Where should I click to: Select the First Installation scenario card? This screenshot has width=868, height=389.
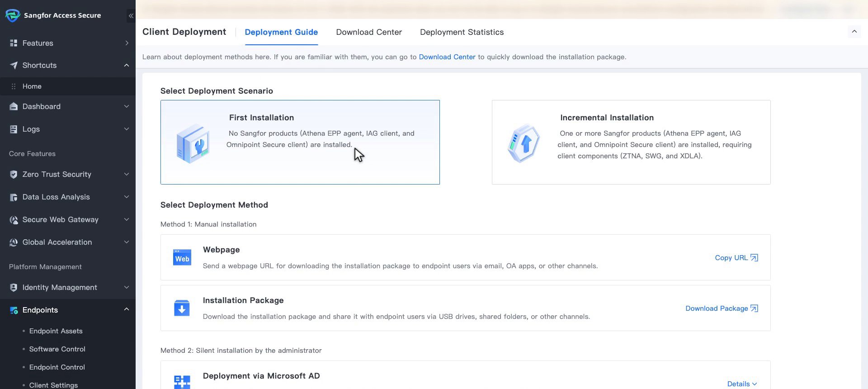pyautogui.click(x=300, y=142)
